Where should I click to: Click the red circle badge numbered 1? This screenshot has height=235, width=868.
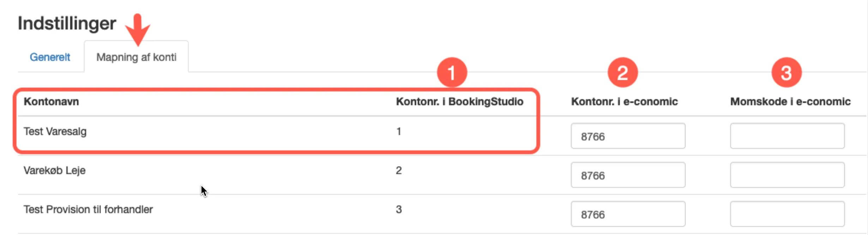tap(452, 73)
